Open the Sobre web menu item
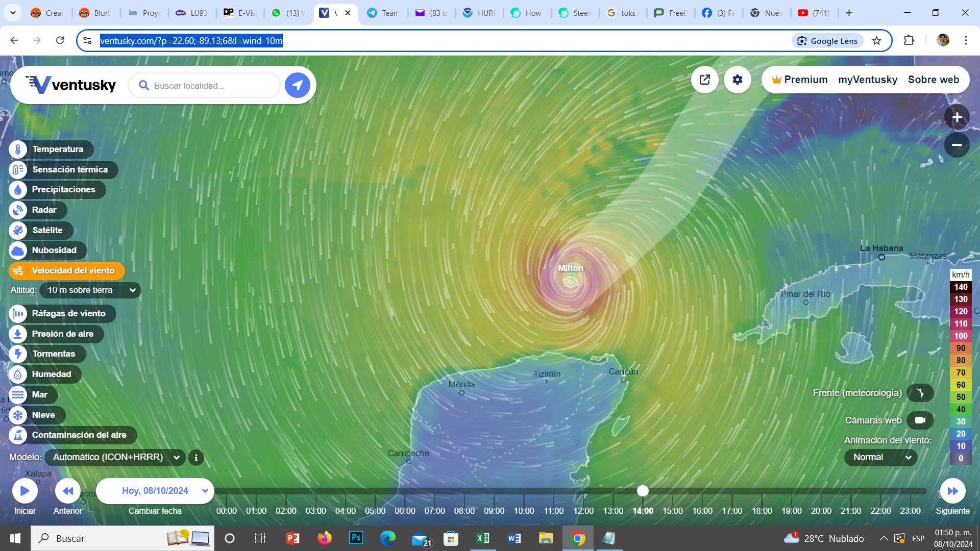 coord(933,80)
